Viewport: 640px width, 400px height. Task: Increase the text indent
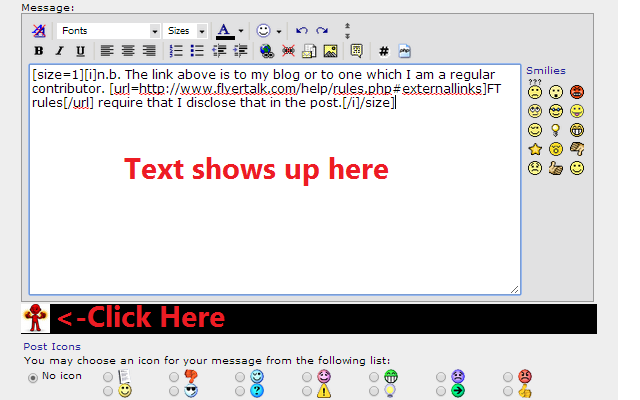click(240, 51)
